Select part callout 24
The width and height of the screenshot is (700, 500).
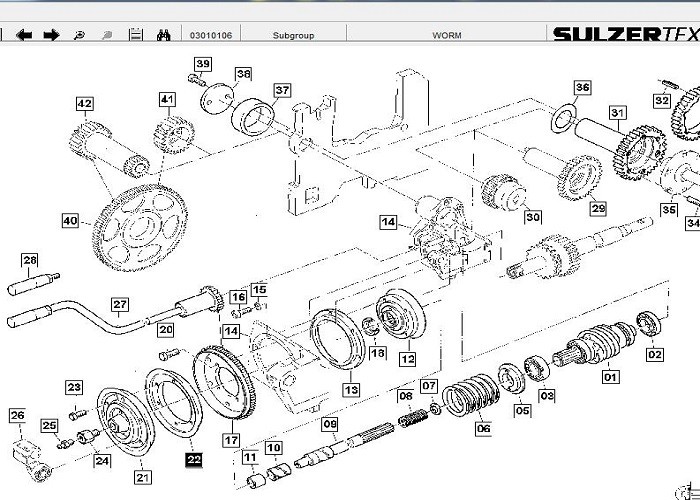102,460
